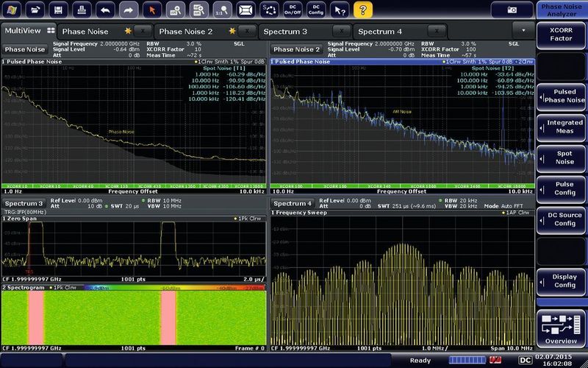Expand the Pulsed Phase Noise softkey submenu

pos(561,95)
